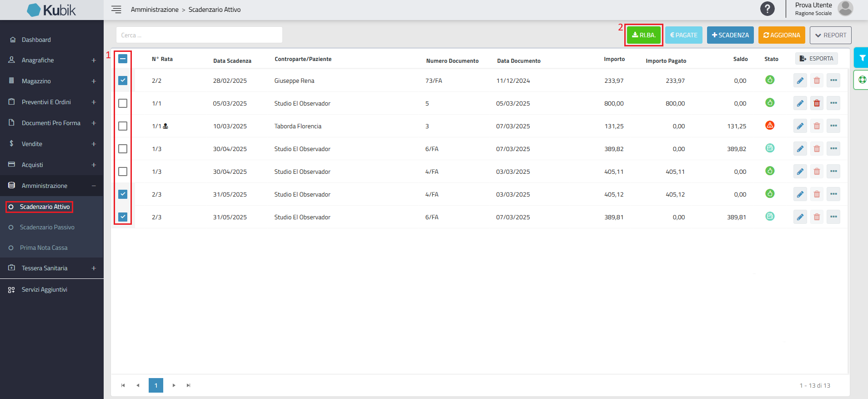Uncheck the 2/2 Giuseppe Rena row checkbox
This screenshot has width=868, height=399.
pyautogui.click(x=123, y=81)
